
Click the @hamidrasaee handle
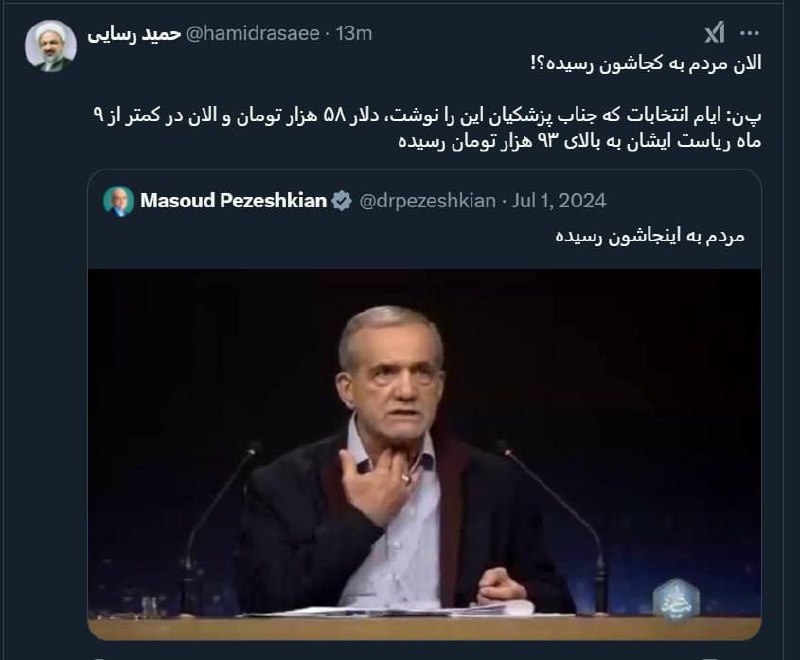(254, 34)
